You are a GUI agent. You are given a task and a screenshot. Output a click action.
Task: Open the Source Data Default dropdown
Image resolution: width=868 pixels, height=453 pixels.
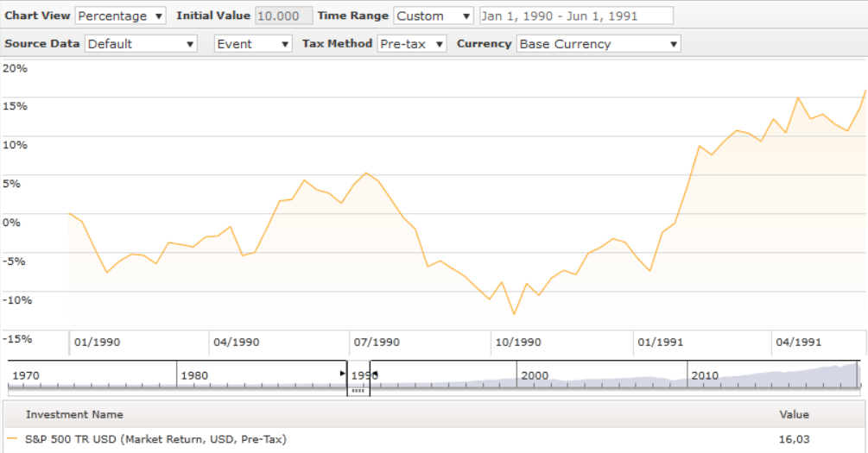(x=141, y=44)
